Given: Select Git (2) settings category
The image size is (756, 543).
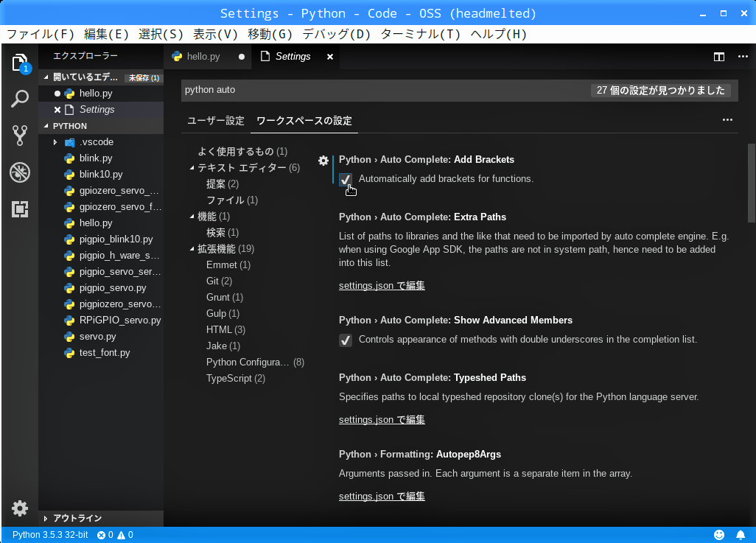Looking at the screenshot, I should pyautogui.click(x=219, y=281).
